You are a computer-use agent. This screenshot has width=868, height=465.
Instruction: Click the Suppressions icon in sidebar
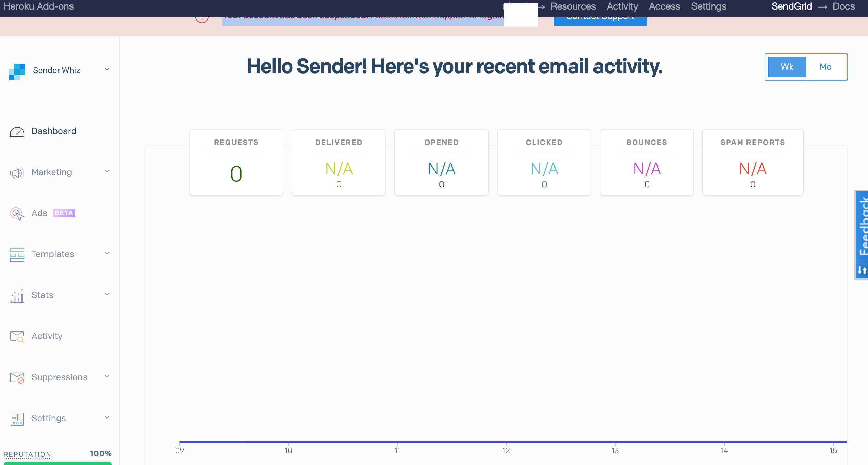[x=17, y=377]
